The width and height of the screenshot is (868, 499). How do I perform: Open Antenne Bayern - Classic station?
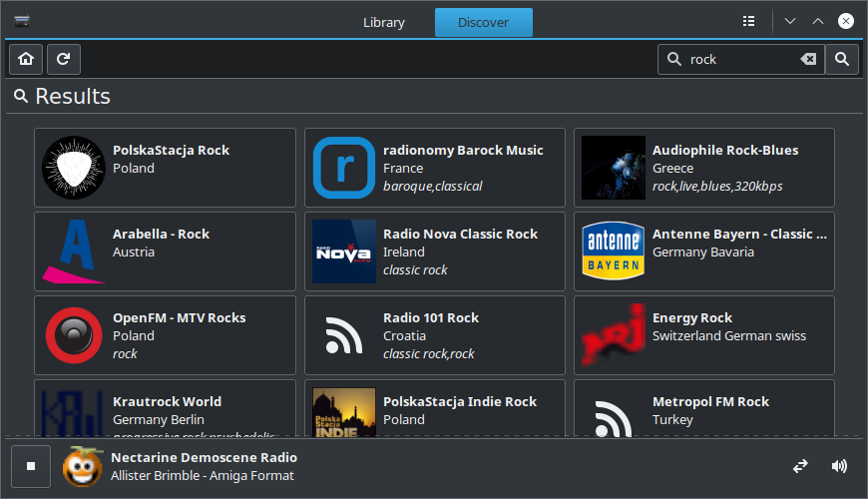[704, 251]
